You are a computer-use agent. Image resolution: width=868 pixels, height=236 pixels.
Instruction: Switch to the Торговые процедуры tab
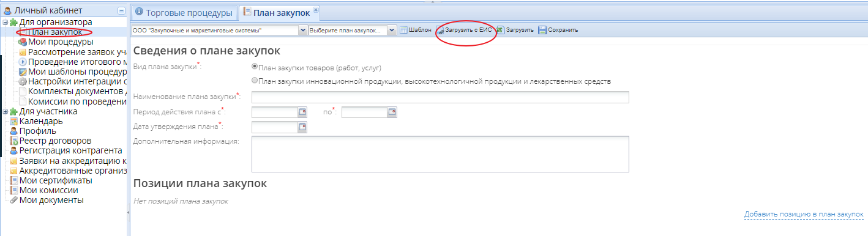[x=184, y=12]
